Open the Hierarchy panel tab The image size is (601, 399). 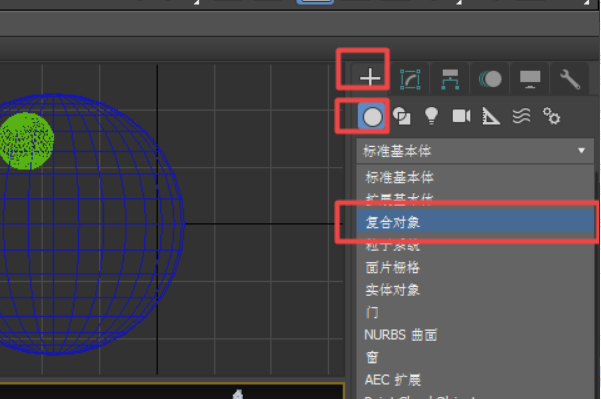tap(450, 79)
